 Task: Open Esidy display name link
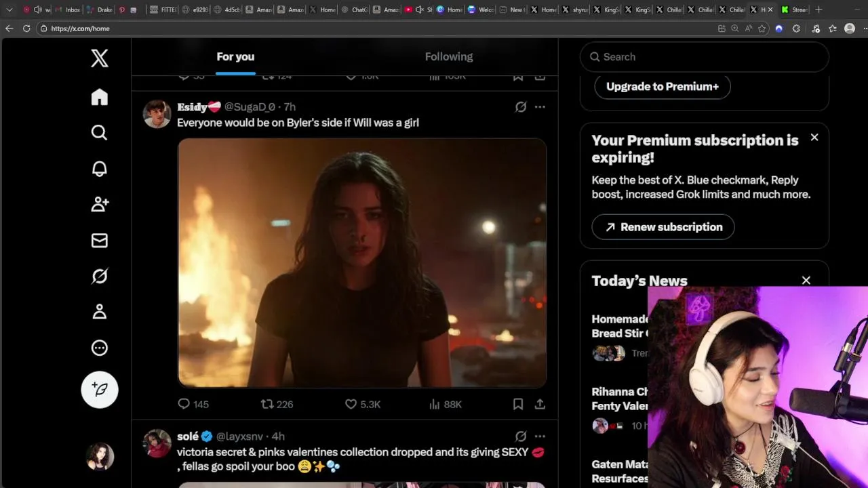pos(199,107)
